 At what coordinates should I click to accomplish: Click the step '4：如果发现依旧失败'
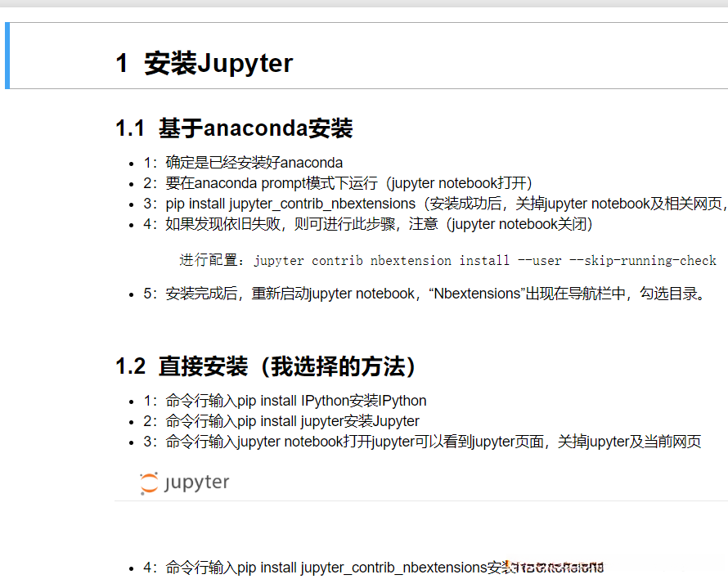tap(368, 224)
